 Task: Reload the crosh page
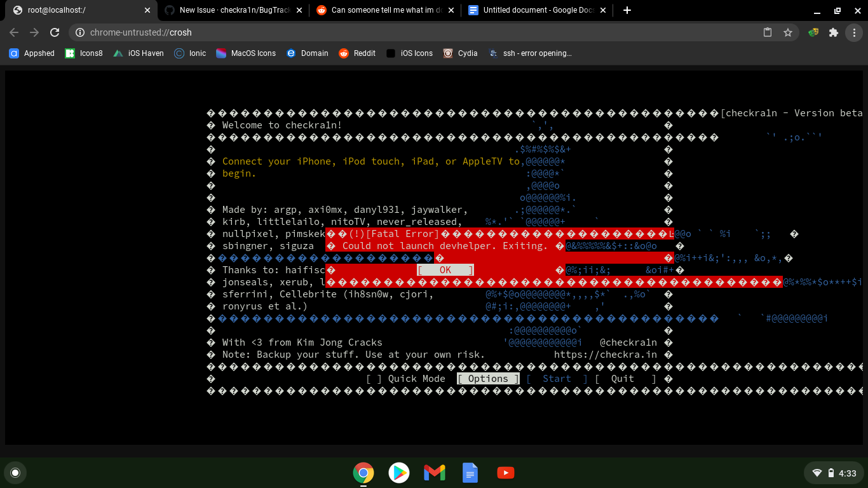coord(55,32)
